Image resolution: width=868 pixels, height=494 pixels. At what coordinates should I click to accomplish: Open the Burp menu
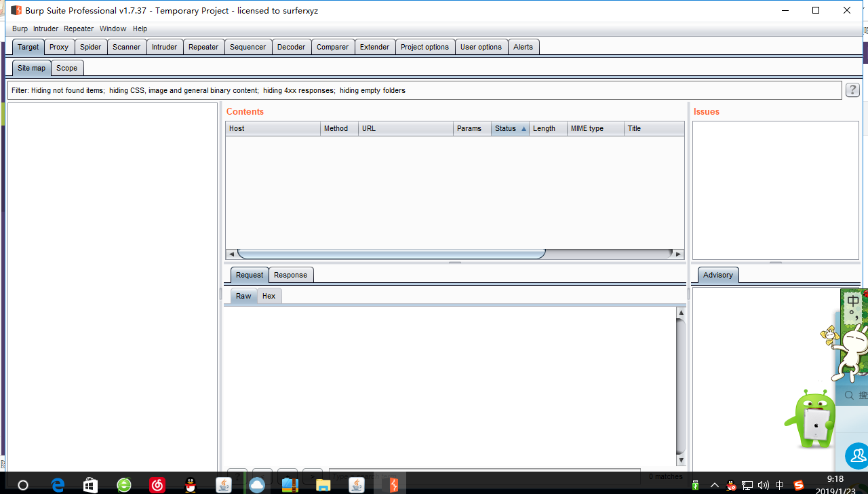20,28
